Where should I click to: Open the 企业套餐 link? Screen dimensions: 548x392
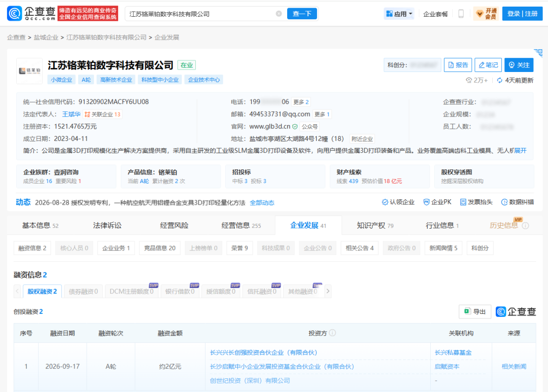coord(435,14)
